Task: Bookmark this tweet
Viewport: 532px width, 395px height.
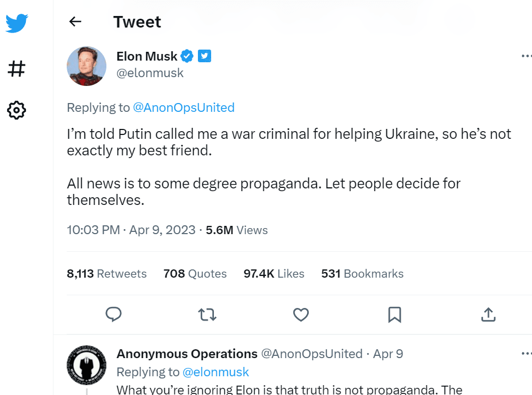Action: [x=394, y=315]
